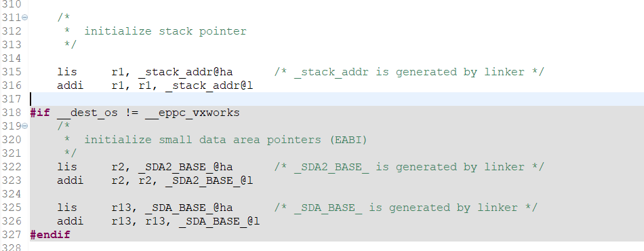Click _SDA2_BASE_@l operand on line 323
Screen dimensions: 644x251
pos(209,180)
